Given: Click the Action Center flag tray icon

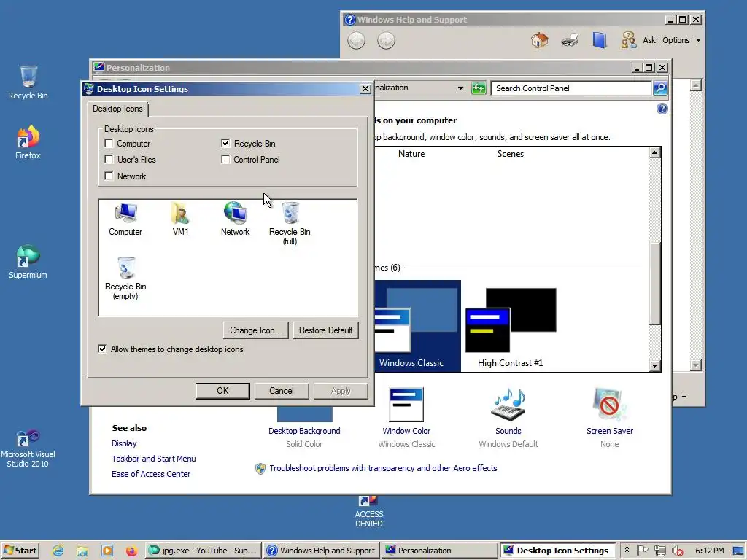Looking at the screenshot, I should (x=642, y=550).
